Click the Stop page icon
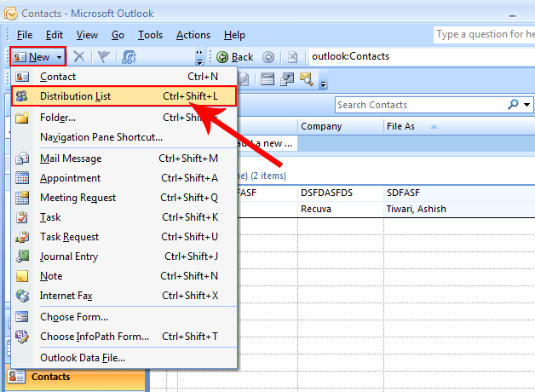The width and height of the screenshot is (535, 392). tap(292, 57)
